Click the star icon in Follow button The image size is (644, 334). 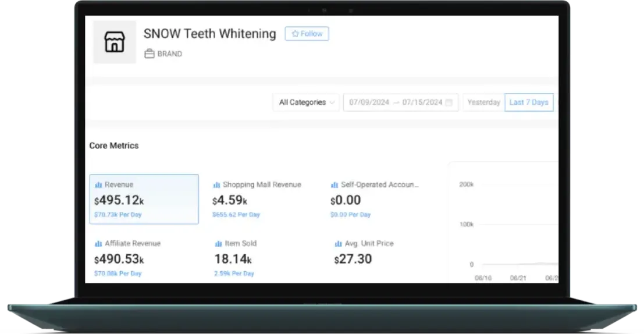coord(295,34)
